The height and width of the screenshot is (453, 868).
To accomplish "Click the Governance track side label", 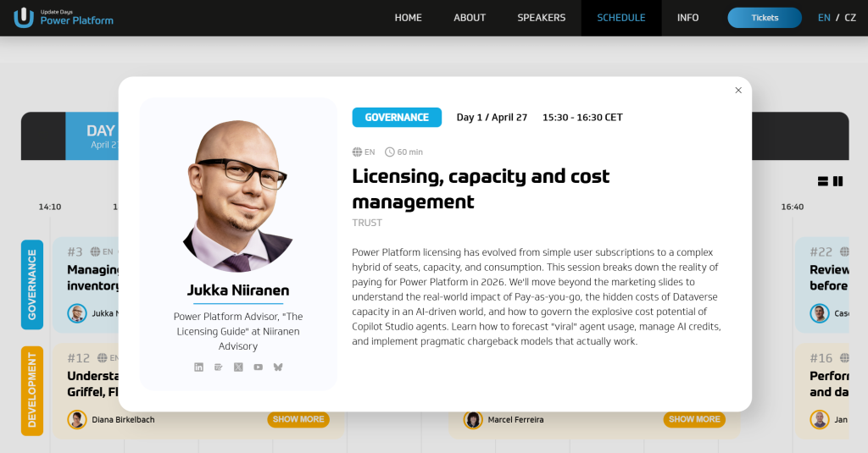I will click(32, 285).
